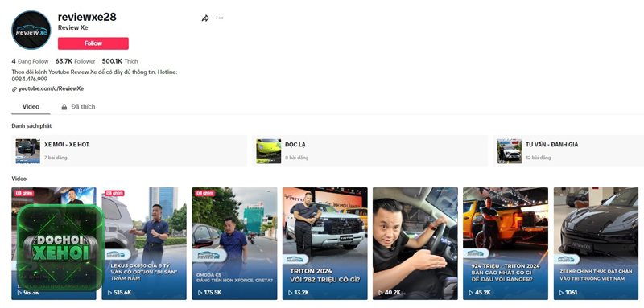This screenshot has height=308, width=644.
Task: Open the three-dot more options menu
Action: click(x=220, y=18)
